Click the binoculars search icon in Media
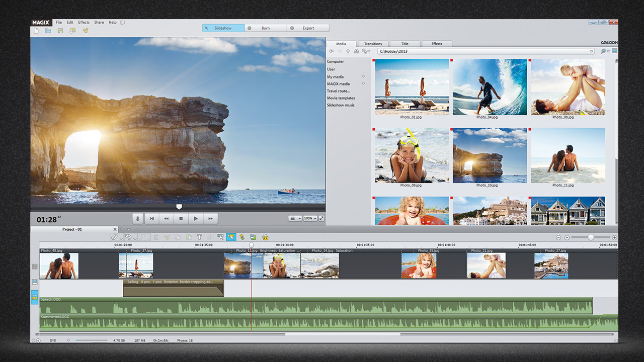The image size is (644, 362). click(356, 51)
